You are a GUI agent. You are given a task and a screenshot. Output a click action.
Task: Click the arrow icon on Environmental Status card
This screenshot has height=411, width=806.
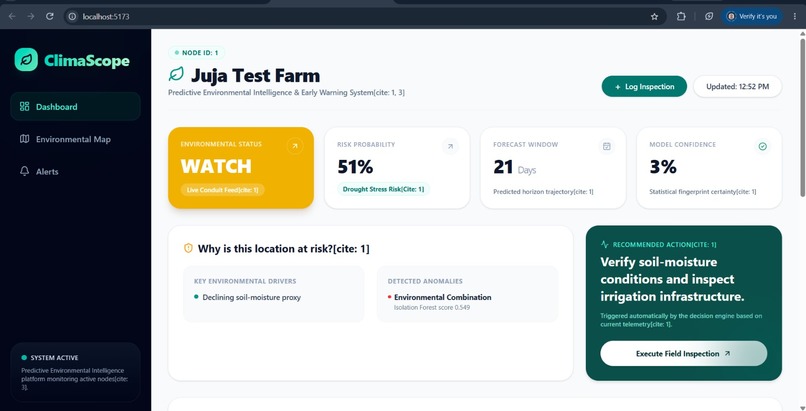point(295,146)
